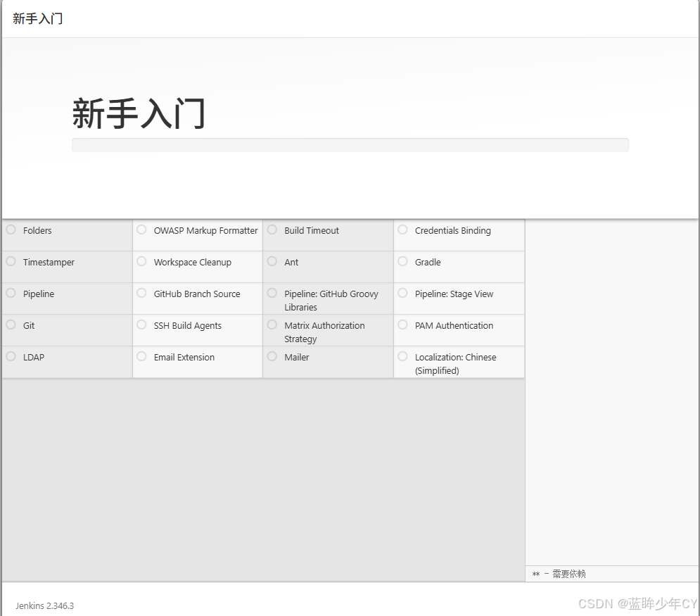Click 'Localization: Chinese (Simplified)' text
Viewport: 700px width, 616px height.
coord(455,364)
